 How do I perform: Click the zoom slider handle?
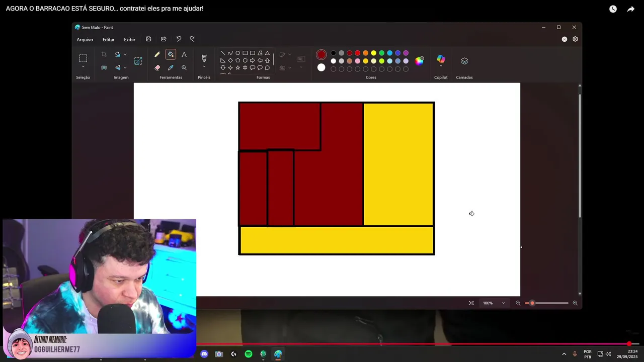tap(532, 303)
